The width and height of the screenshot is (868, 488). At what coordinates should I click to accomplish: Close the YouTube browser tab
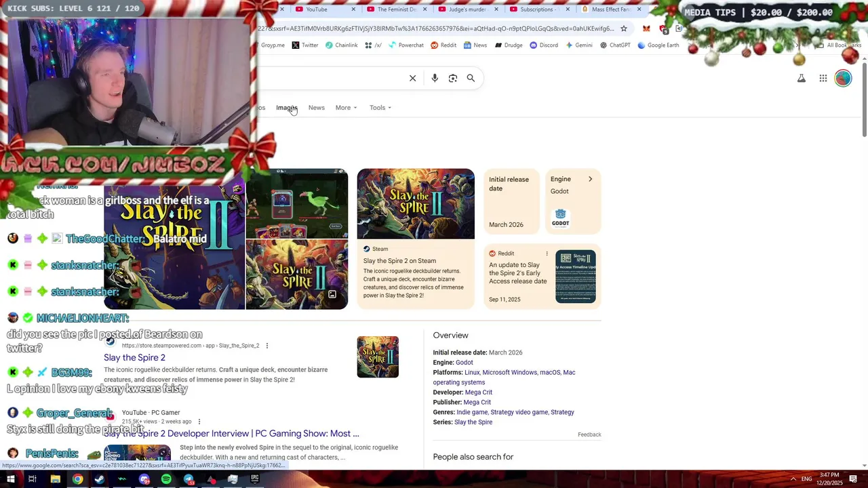coord(353,9)
